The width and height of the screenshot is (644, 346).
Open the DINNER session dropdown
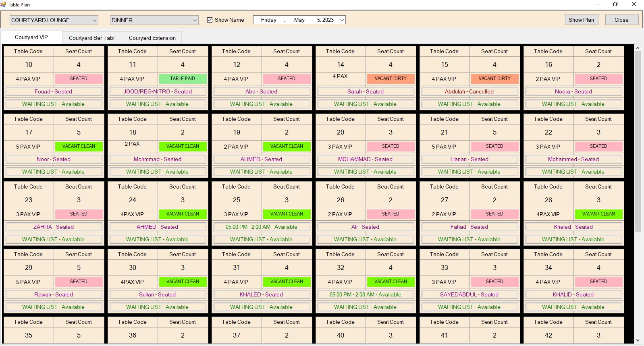154,20
